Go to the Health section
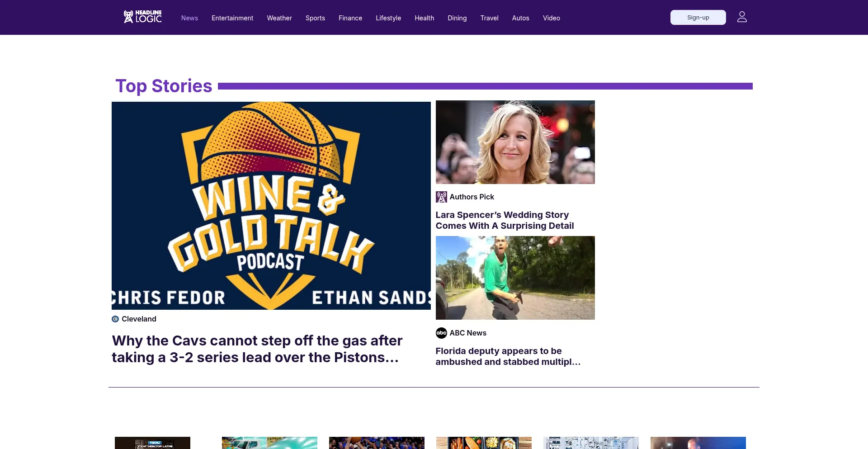This screenshot has width=868, height=449. tap(424, 18)
